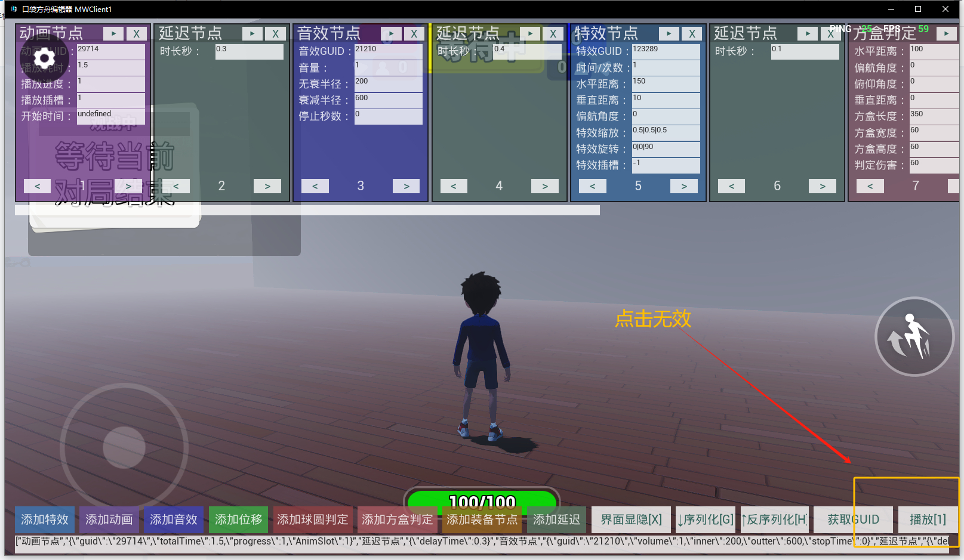Viewport: 964px width, 560px height.
Task: Move node 5 right
Action: pos(684,186)
